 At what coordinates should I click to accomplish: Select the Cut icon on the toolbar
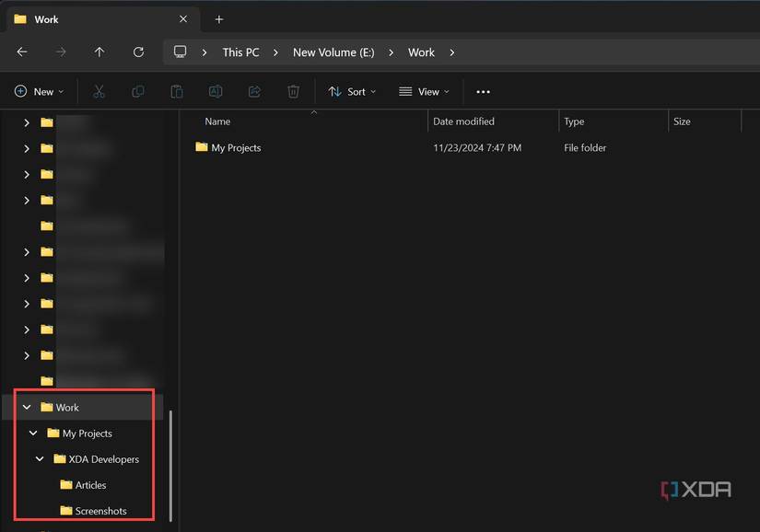(x=99, y=91)
